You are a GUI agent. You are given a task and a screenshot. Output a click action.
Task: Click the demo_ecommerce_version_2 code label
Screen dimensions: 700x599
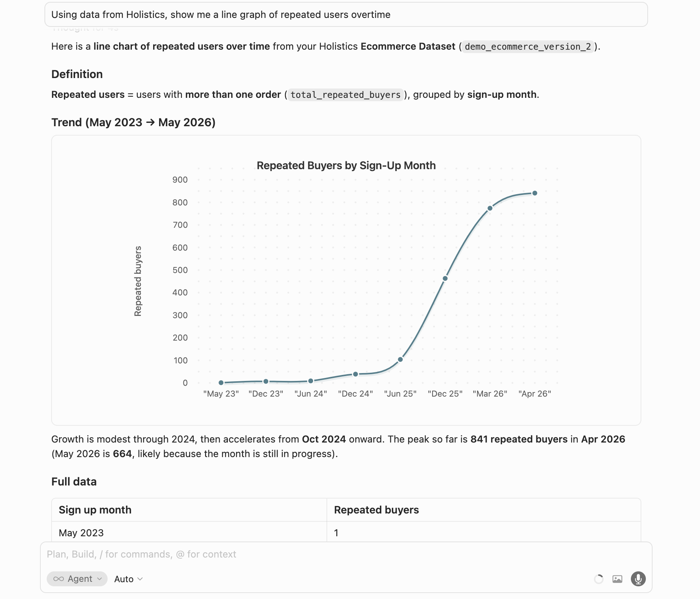(x=528, y=47)
